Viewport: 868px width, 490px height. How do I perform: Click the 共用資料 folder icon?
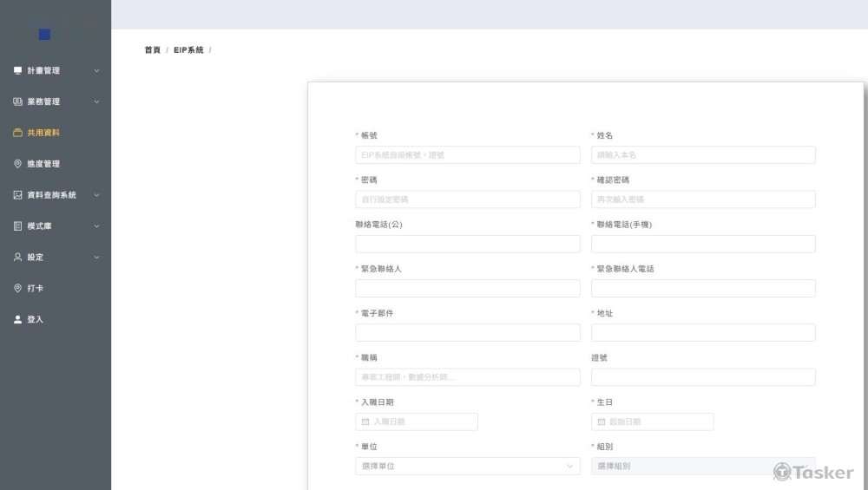coord(17,133)
